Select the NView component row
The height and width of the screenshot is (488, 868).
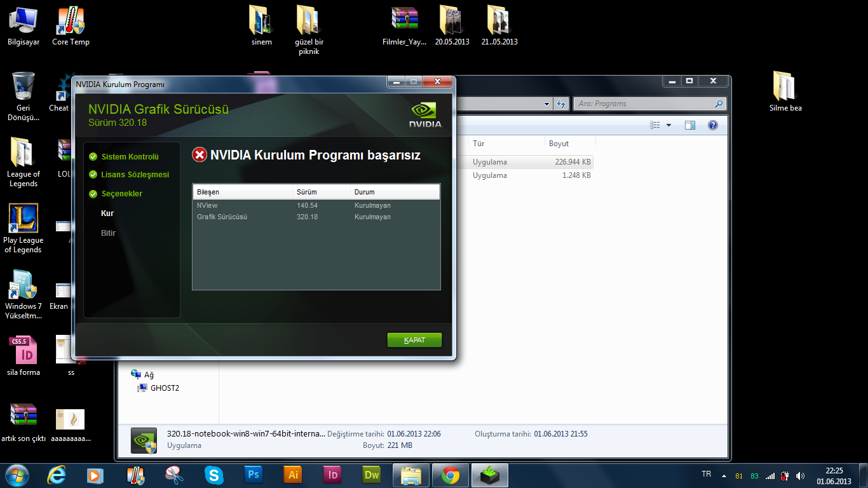click(316, 206)
